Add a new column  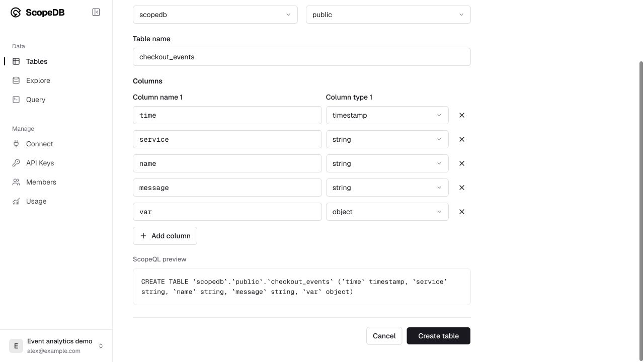coord(165,236)
